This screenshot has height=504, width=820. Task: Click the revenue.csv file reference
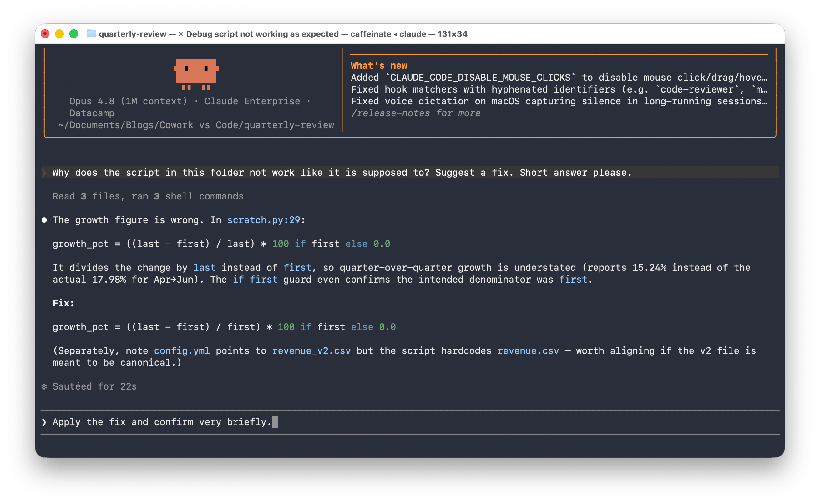pyautogui.click(x=528, y=351)
